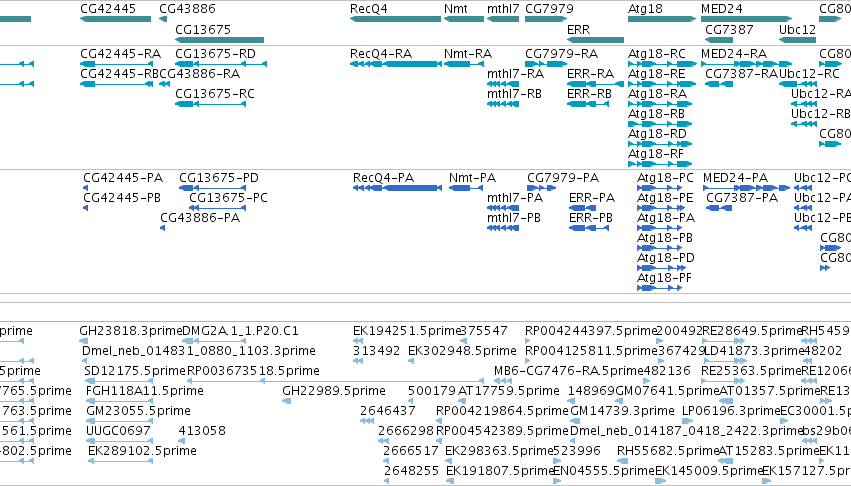Select the Nmt gene label
Screen dimensions: 851x486
(455, 9)
